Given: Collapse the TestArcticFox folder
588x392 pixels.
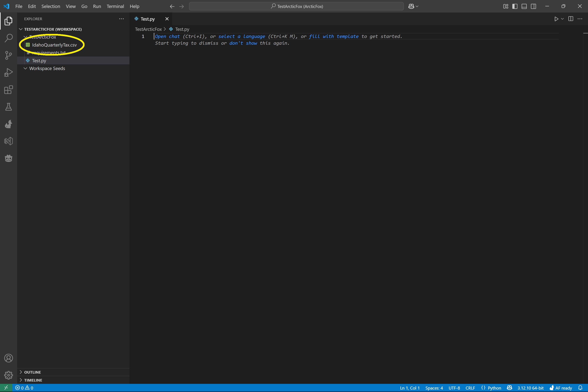Looking at the screenshot, I should click(x=25, y=37).
